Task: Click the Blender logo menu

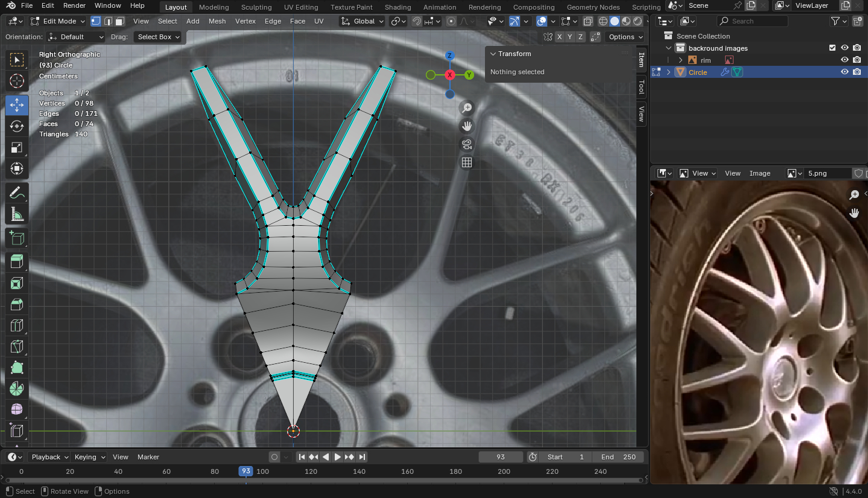Action: [x=11, y=5]
